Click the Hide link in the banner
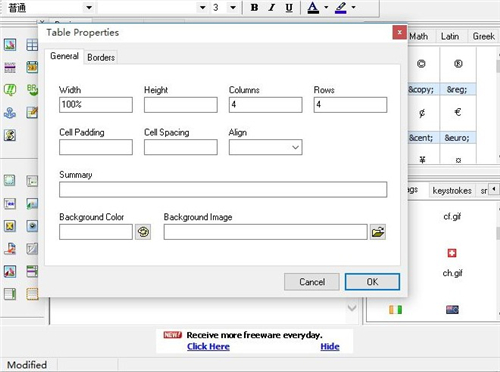Image resolution: width=500 pixels, height=372 pixels. (330, 347)
